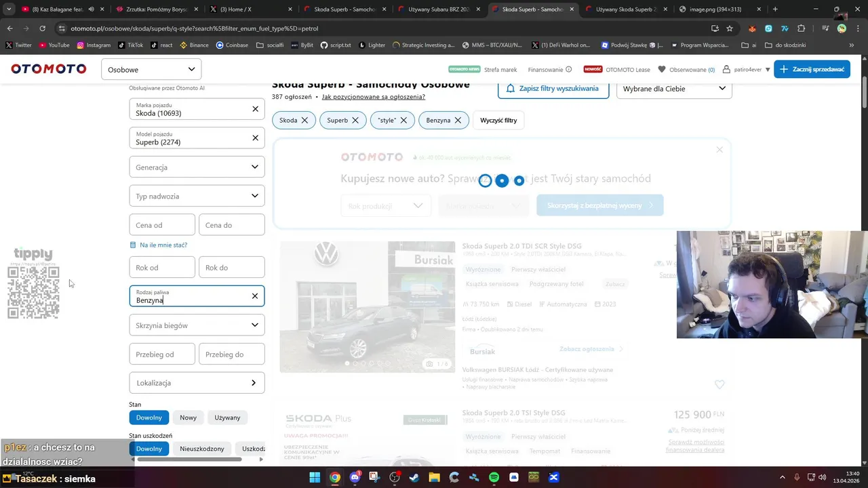Remove the Superb filter chip

(355, 120)
